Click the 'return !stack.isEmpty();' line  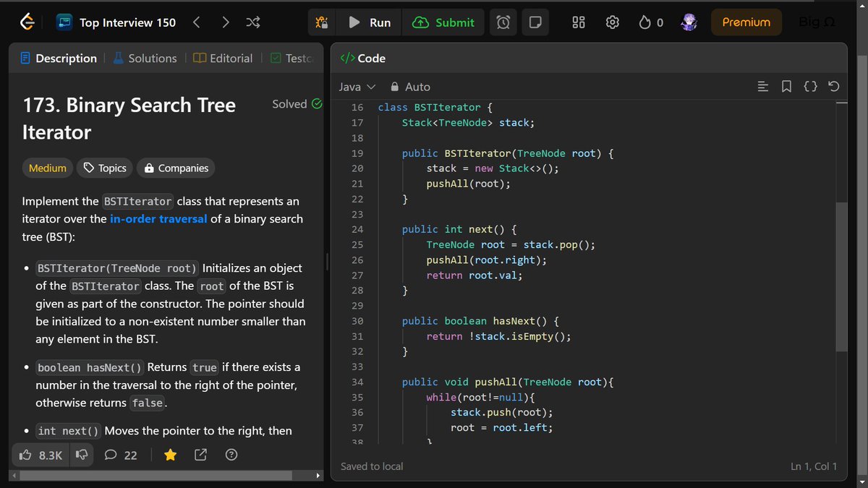coord(498,336)
